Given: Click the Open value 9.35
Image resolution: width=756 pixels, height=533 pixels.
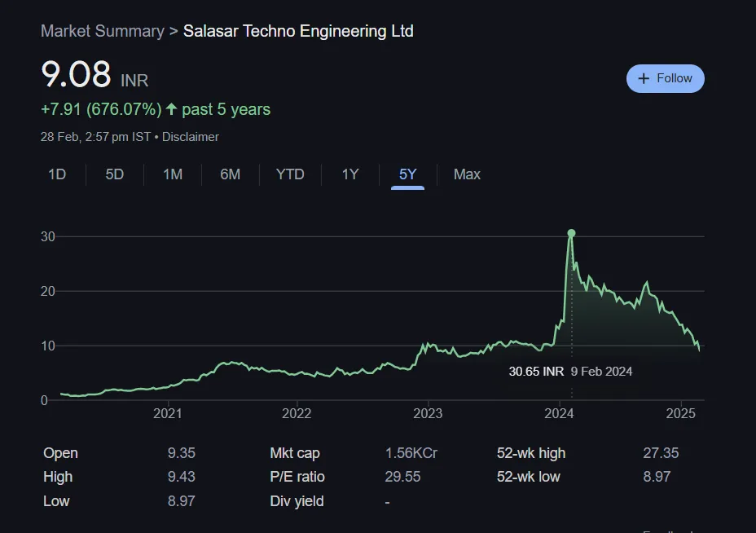Looking at the screenshot, I should click(x=182, y=453).
